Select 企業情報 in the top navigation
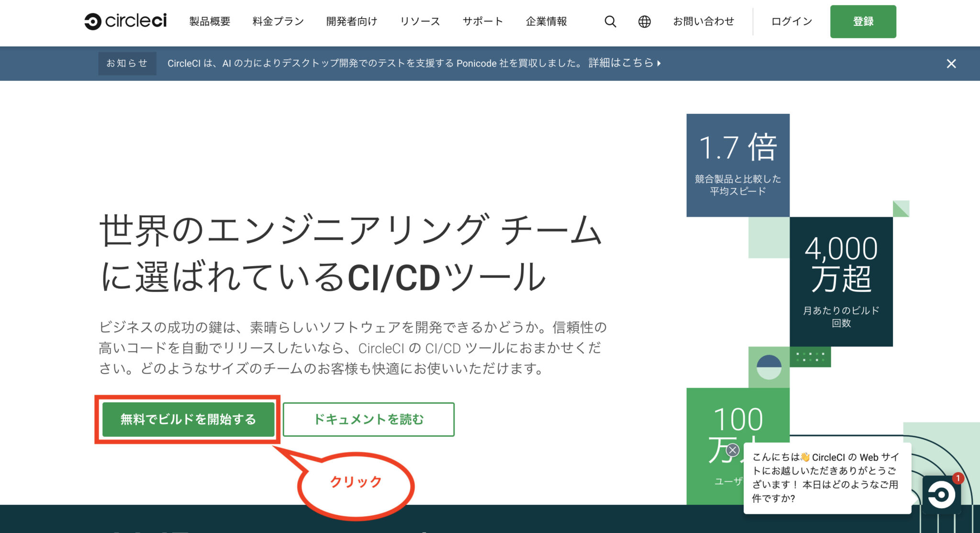980x533 pixels. click(x=547, y=21)
